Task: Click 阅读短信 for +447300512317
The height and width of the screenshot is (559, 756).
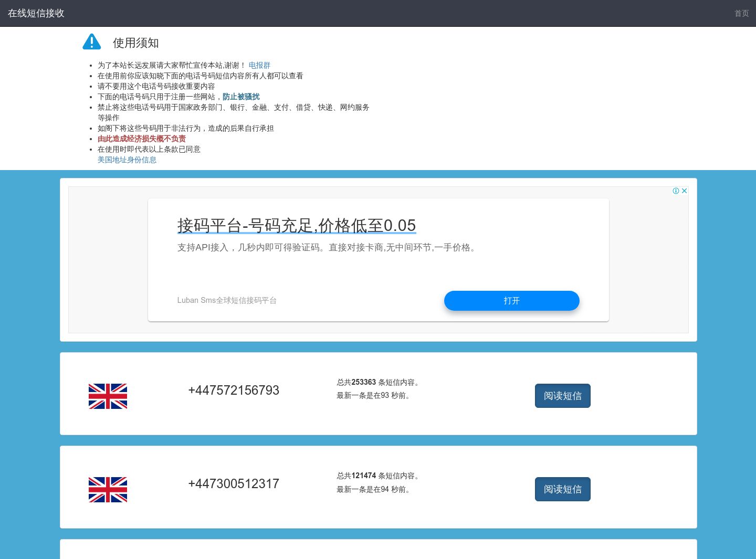Action: pyautogui.click(x=563, y=489)
